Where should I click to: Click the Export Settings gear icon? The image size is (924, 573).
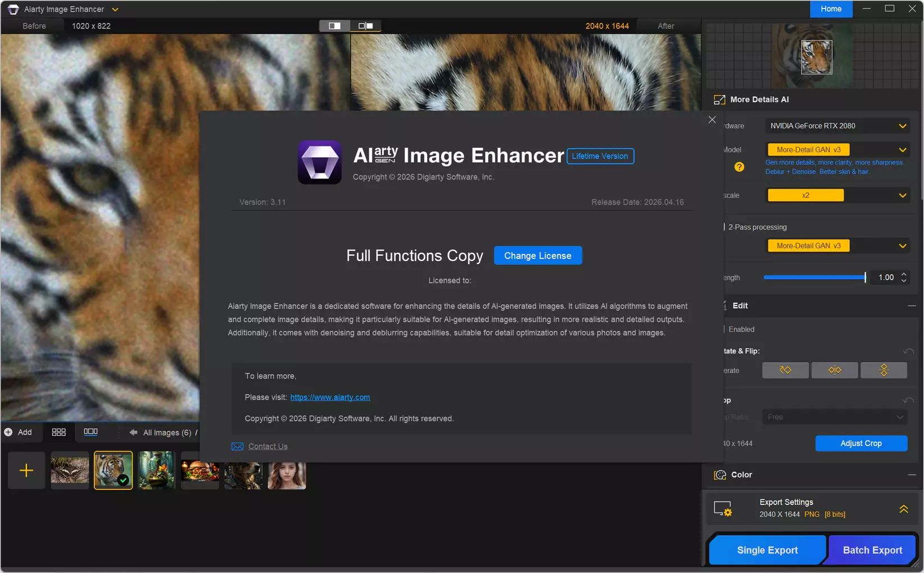pyautogui.click(x=723, y=508)
